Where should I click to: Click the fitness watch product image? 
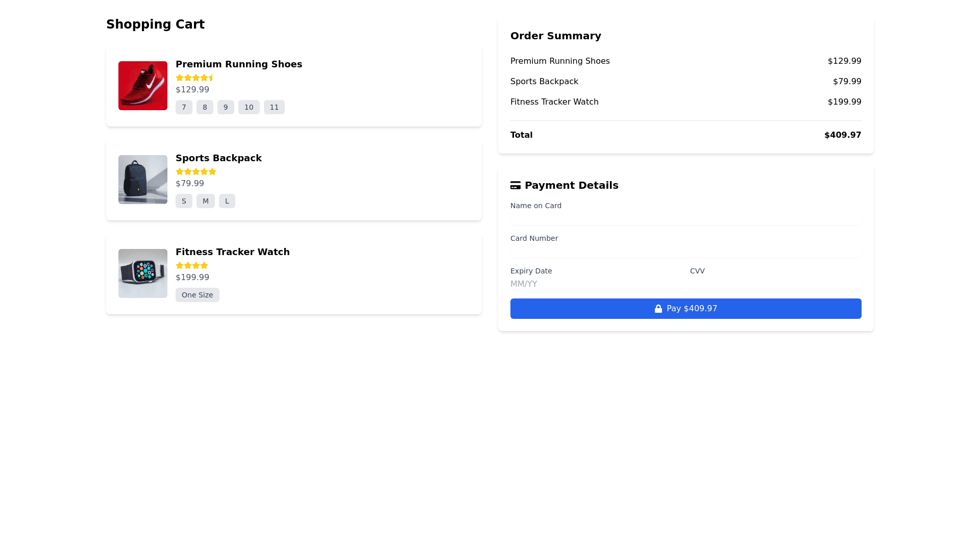tap(143, 273)
